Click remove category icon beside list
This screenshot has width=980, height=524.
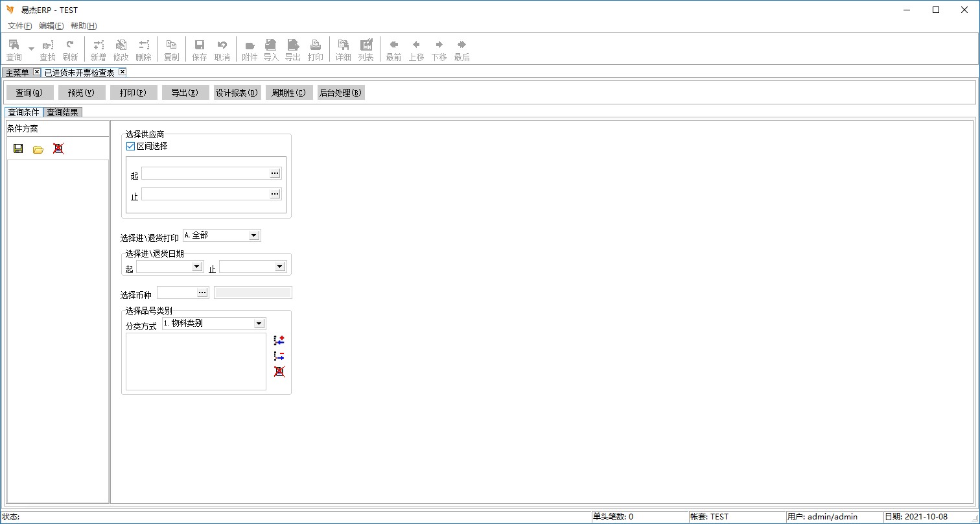[279, 355]
